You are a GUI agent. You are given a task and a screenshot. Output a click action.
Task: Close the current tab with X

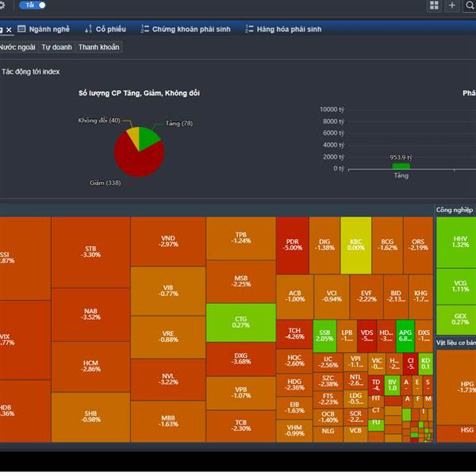click(x=9, y=30)
